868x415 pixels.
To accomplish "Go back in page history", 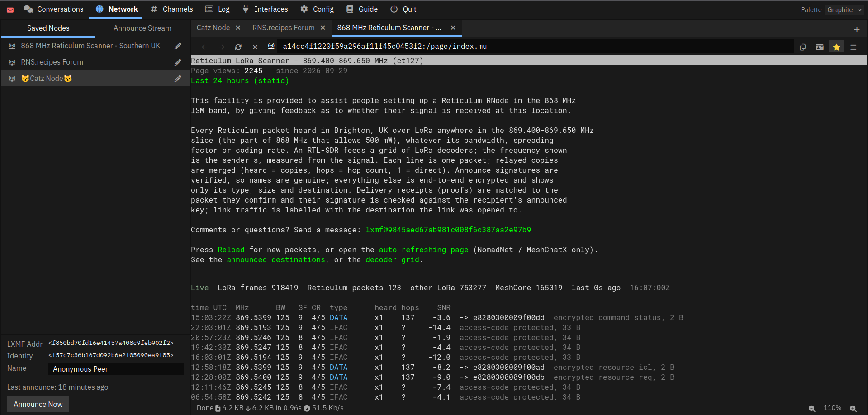I will [x=204, y=47].
